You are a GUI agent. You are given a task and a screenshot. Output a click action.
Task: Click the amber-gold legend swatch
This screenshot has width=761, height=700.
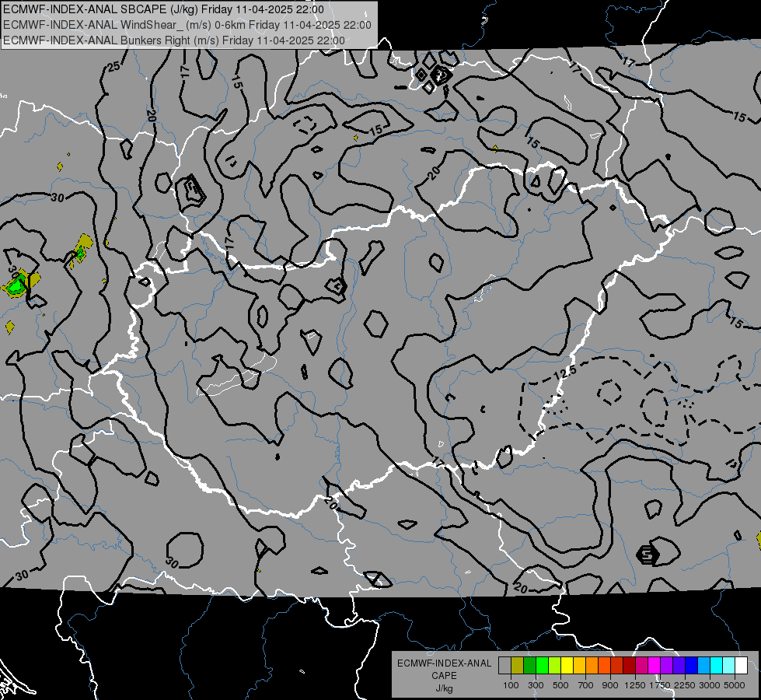(x=579, y=665)
